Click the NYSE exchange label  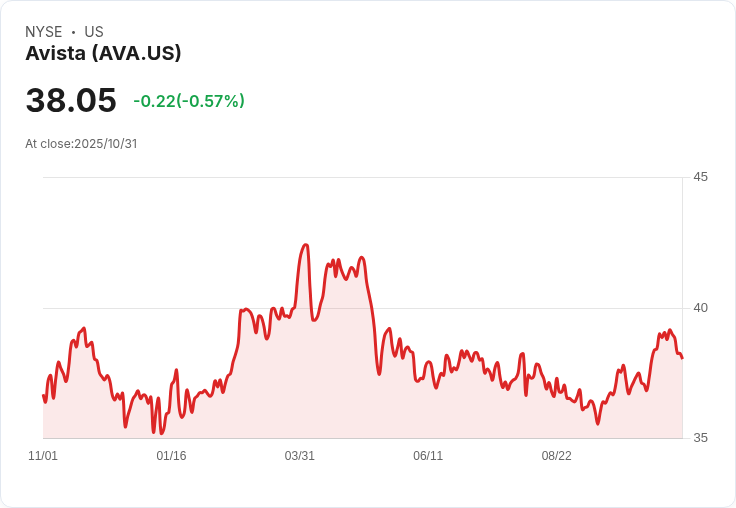tap(44, 32)
